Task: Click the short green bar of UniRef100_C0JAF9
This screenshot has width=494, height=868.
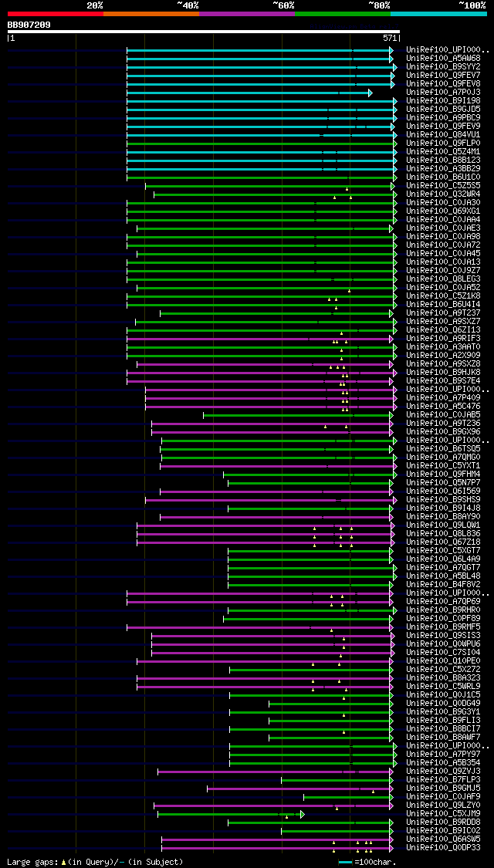Action: pyautogui.click(x=348, y=797)
